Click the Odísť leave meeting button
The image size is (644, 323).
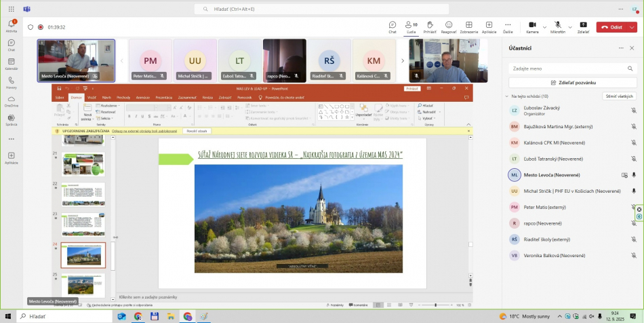611,27
